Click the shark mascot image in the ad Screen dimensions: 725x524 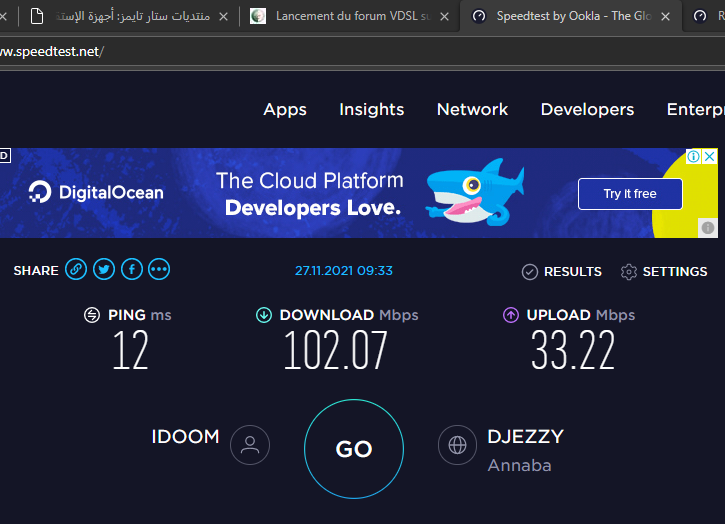(x=475, y=192)
